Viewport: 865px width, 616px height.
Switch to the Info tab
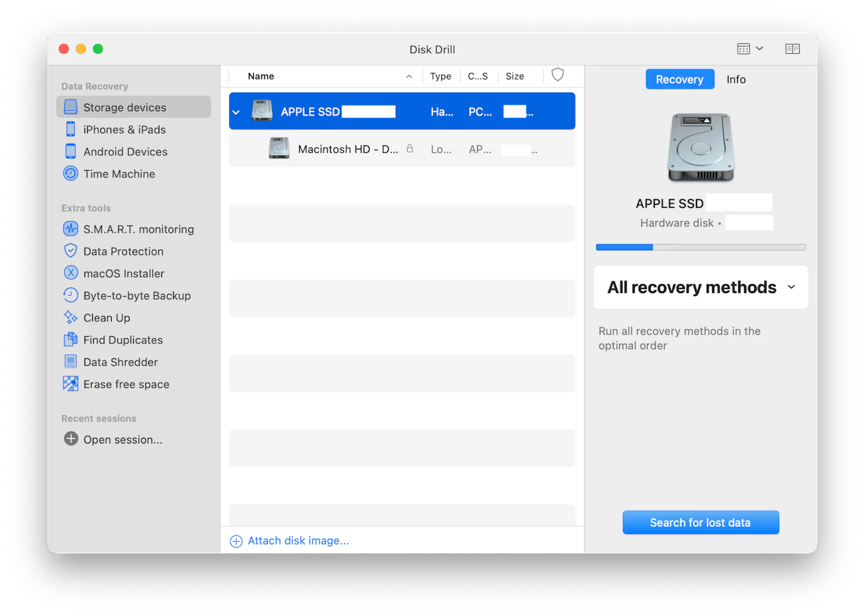[736, 79]
